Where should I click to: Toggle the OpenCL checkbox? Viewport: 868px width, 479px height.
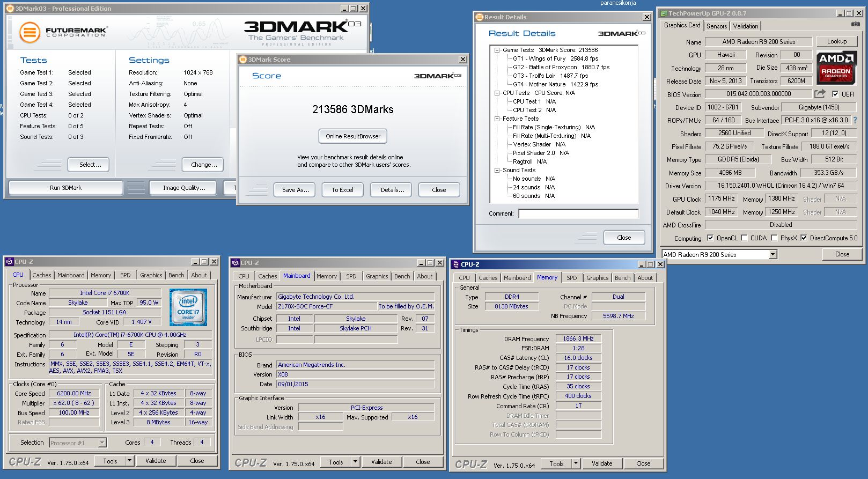point(710,238)
